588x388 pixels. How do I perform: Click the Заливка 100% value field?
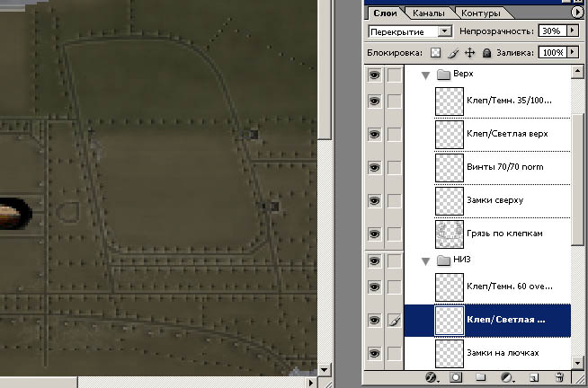[552, 52]
